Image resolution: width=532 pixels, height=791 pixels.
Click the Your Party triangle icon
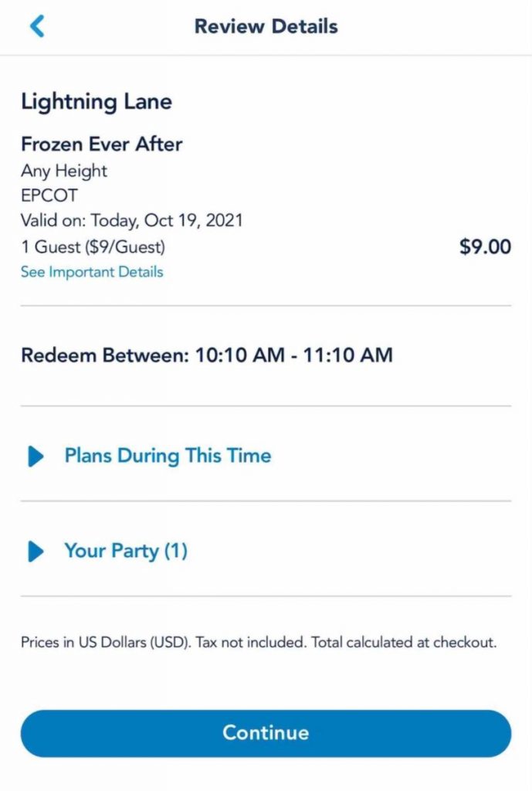36,551
